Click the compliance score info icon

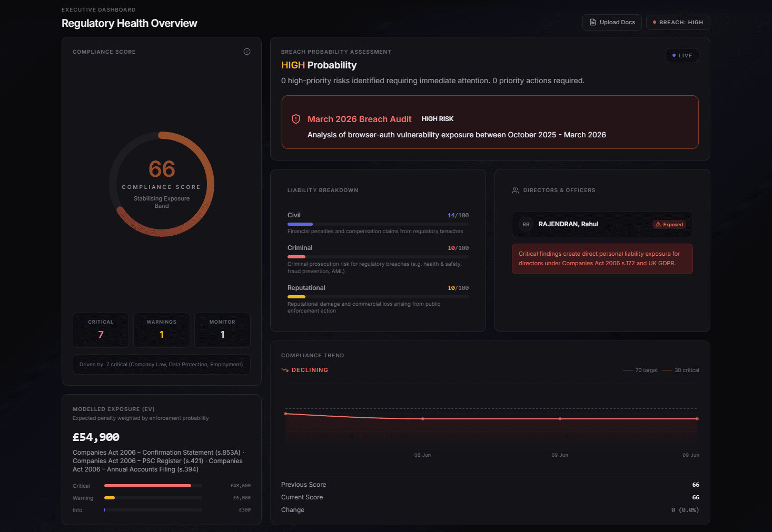(x=247, y=52)
